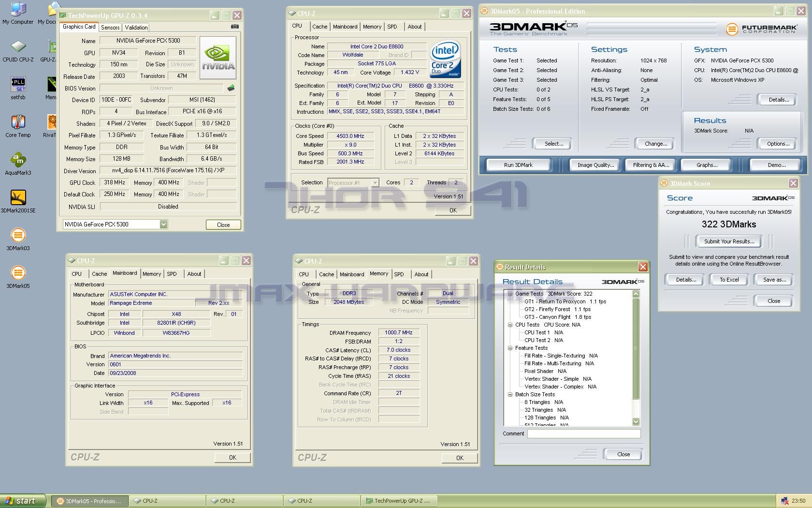This screenshot has height=508, width=812.
Task: Open Graphs button in 3DMark05
Action: (x=707, y=165)
